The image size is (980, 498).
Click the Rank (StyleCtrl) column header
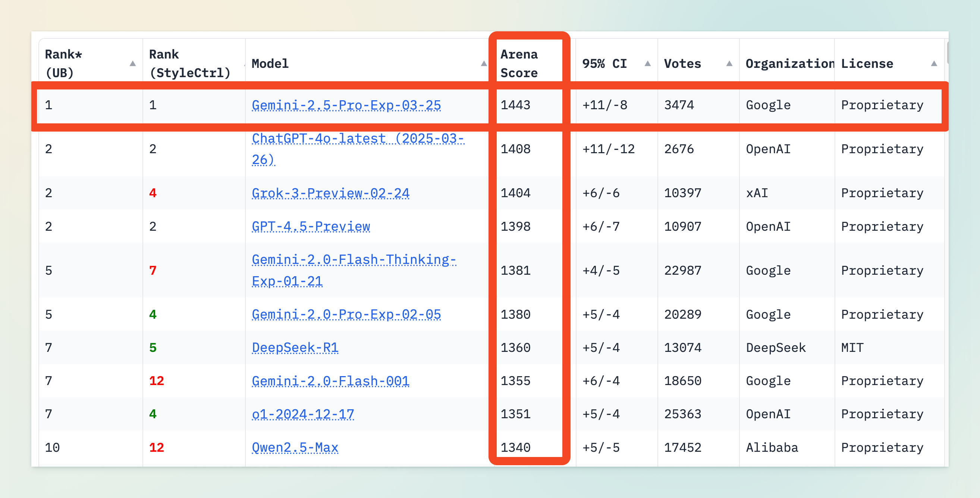(190, 63)
